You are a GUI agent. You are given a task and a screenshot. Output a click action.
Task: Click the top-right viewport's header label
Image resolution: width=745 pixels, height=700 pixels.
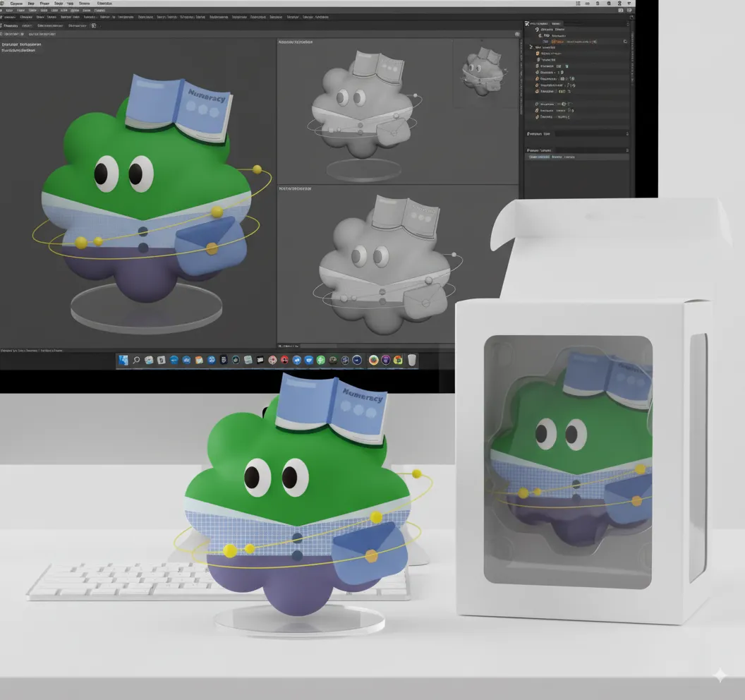(x=296, y=42)
